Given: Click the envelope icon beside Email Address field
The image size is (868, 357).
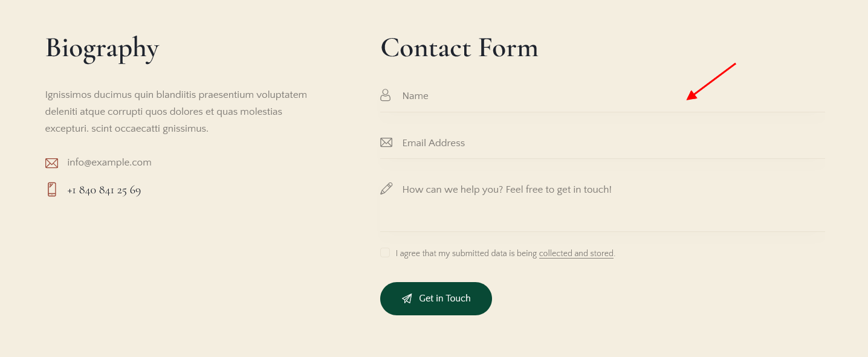Looking at the screenshot, I should tap(386, 143).
